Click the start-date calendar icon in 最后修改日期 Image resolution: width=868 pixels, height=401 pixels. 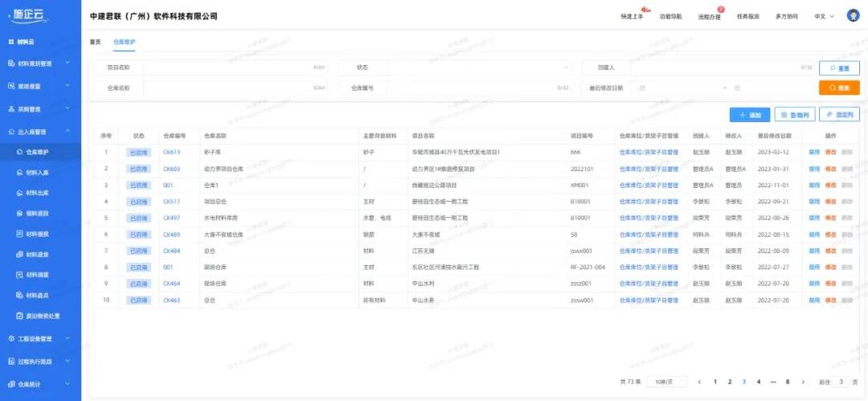(642, 88)
